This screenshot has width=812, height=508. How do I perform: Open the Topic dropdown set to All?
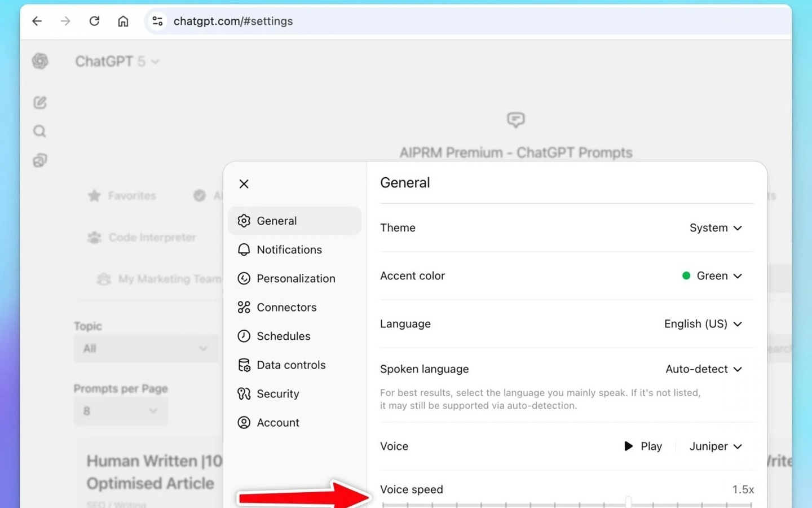point(145,348)
